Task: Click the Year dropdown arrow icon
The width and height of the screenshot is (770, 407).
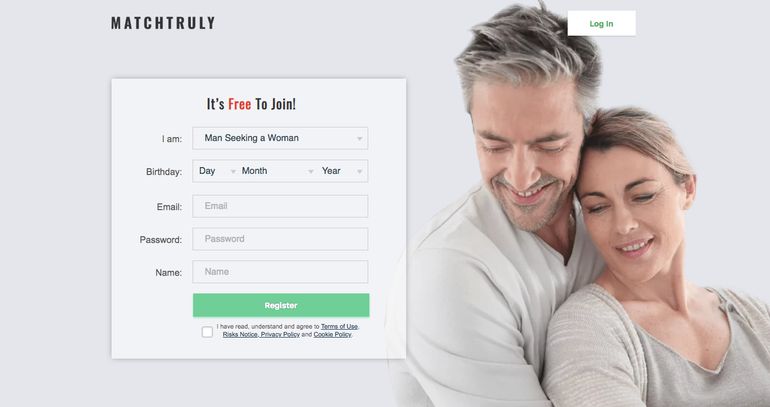Action: (359, 171)
